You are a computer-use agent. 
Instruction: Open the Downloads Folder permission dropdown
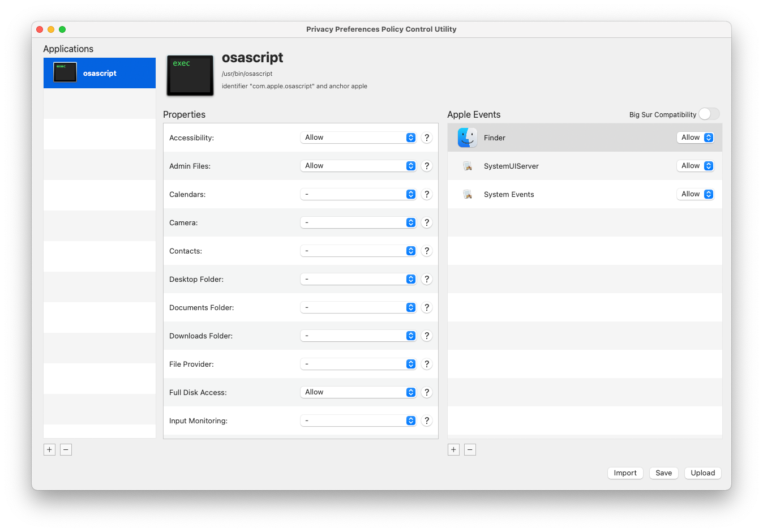[358, 336]
